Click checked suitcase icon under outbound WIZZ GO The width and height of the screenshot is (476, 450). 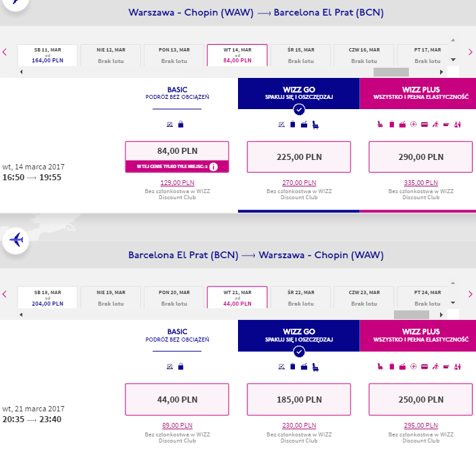point(293,124)
